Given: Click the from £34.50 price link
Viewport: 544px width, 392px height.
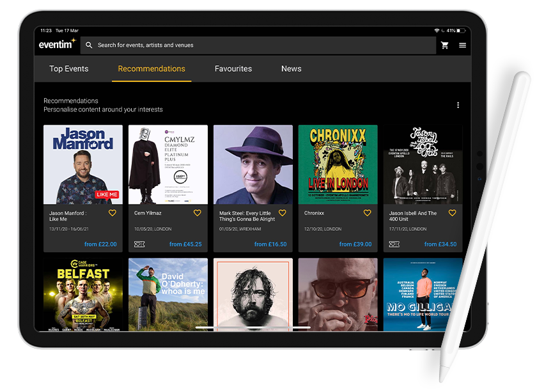Looking at the screenshot, I should point(440,244).
